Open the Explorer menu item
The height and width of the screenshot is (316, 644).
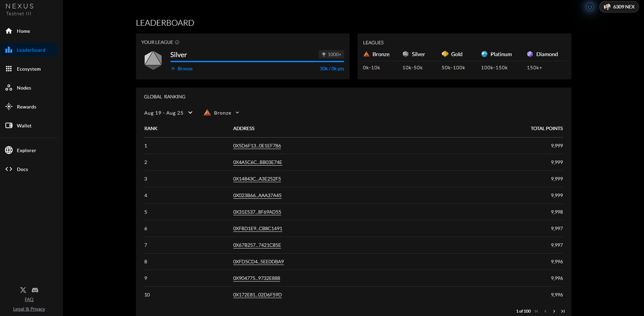[29, 150]
